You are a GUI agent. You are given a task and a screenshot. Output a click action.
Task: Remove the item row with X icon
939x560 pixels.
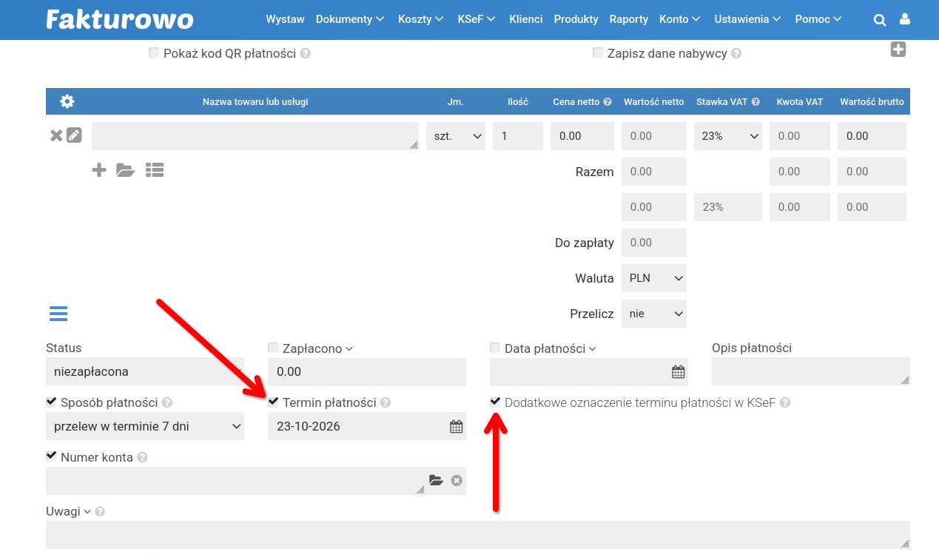point(56,135)
